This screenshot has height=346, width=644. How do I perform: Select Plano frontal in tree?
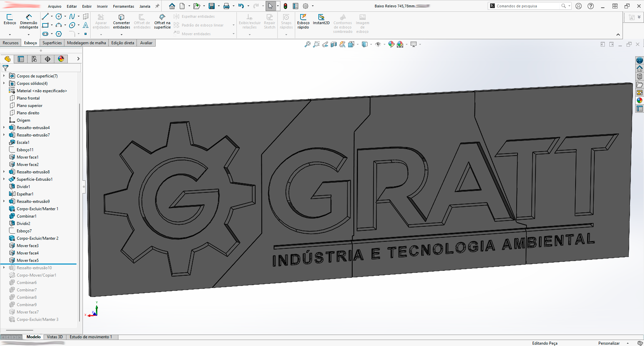coord(28,98)
